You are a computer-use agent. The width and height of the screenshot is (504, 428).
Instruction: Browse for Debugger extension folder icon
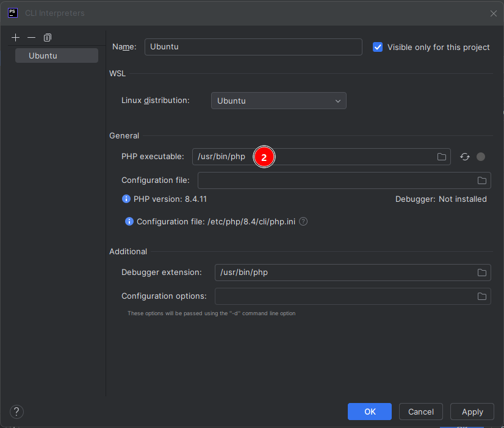(481, 273)
